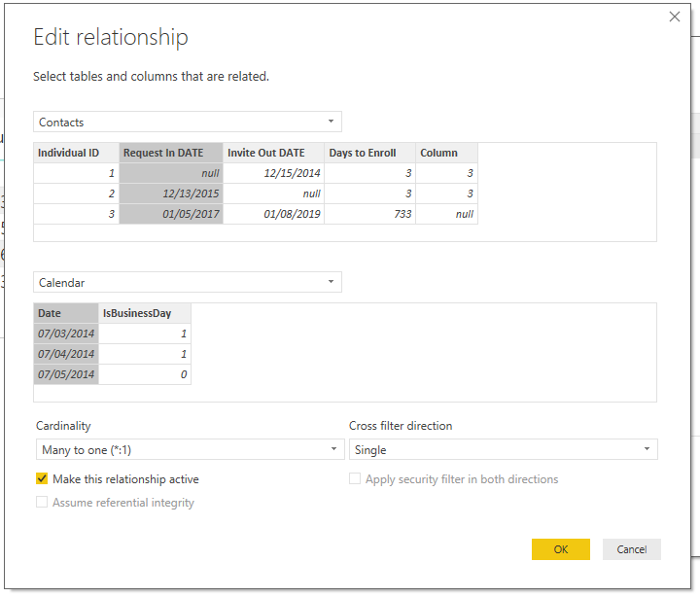Click the 12/13/2015 cell
The width and height of the screenshot is (700, 597).
click(171, 193)
